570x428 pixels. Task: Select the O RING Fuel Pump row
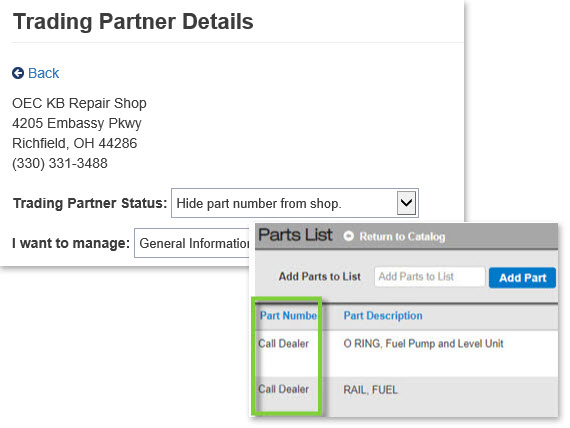(406, 353)
